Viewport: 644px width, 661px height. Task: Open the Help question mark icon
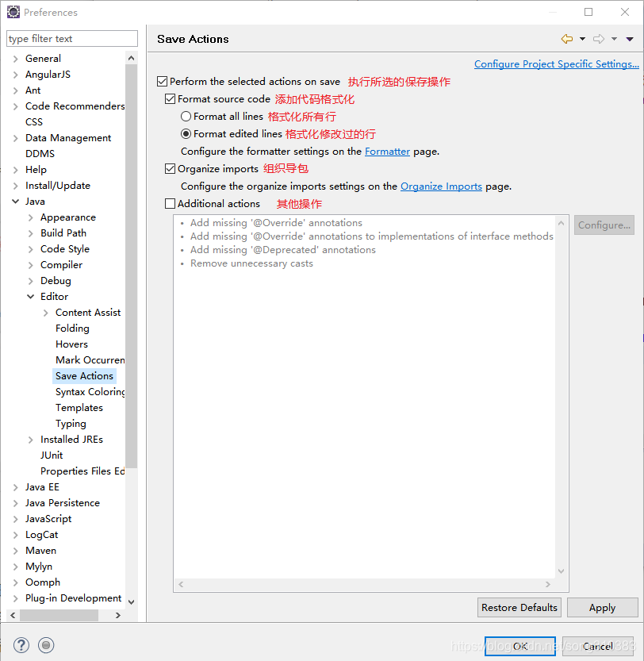pyautogui.click(x=21, y=645)
